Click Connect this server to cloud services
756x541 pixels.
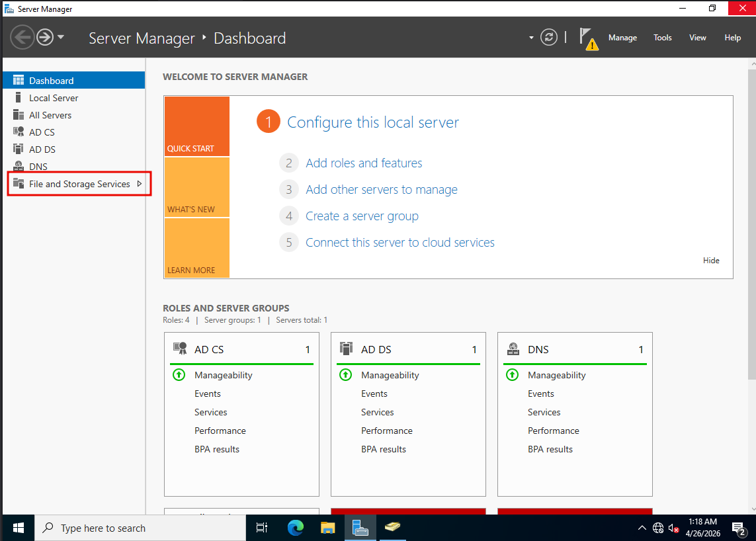click(x=399, y=243)
